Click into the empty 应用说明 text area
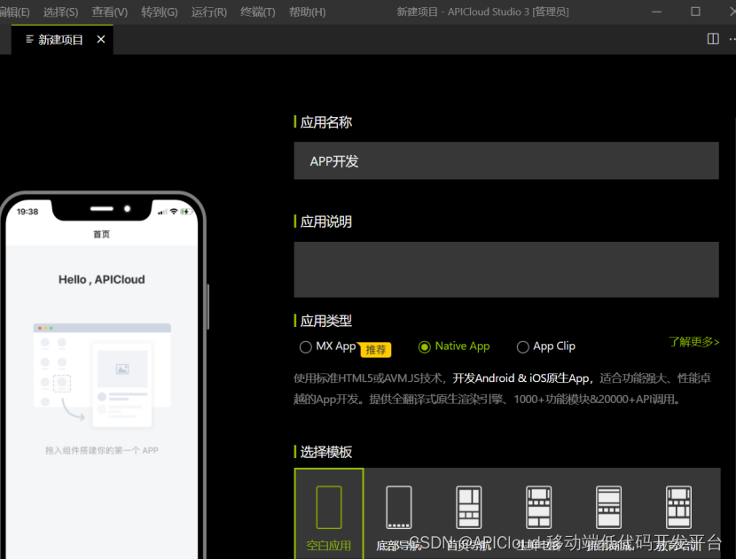This screenshot has width=736, height=560. pyautogui.click(x=506, y=269)
